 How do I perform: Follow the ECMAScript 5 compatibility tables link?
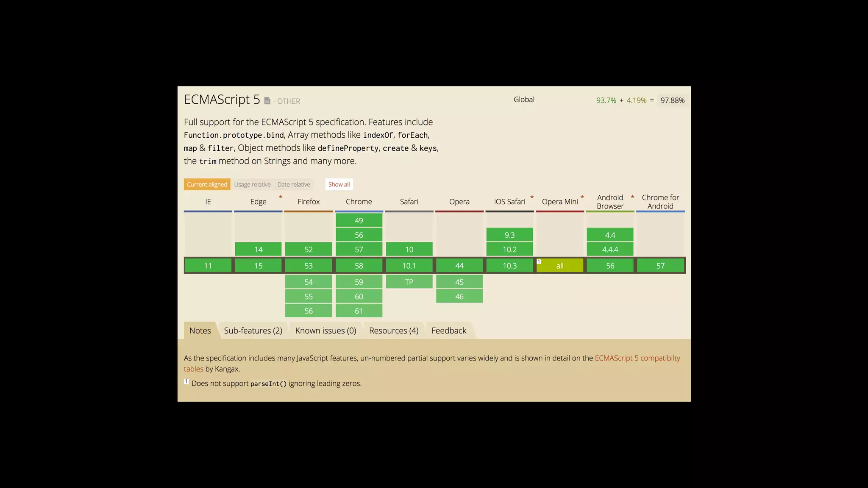pos(637,358)
